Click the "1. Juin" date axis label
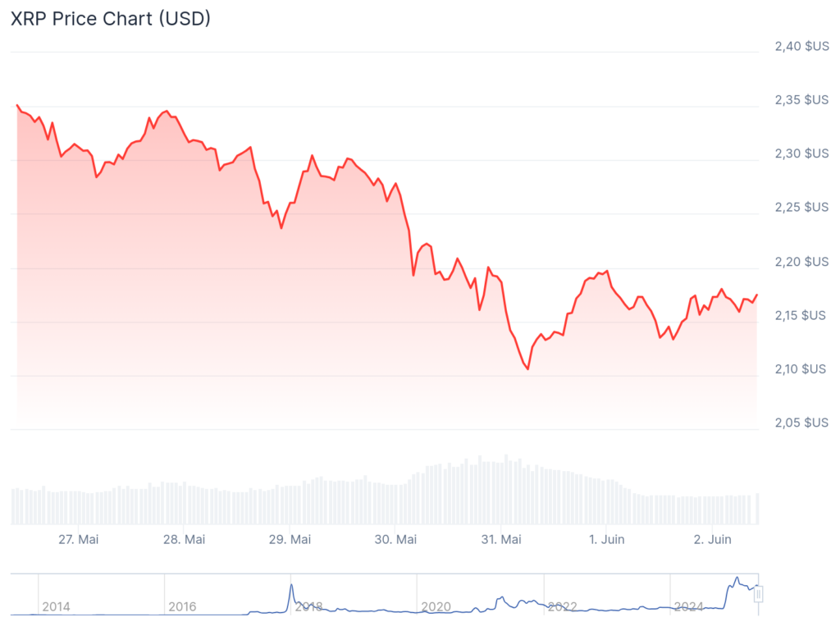The image size is (840, 631). pyautogui.click(x=607, y=539)
